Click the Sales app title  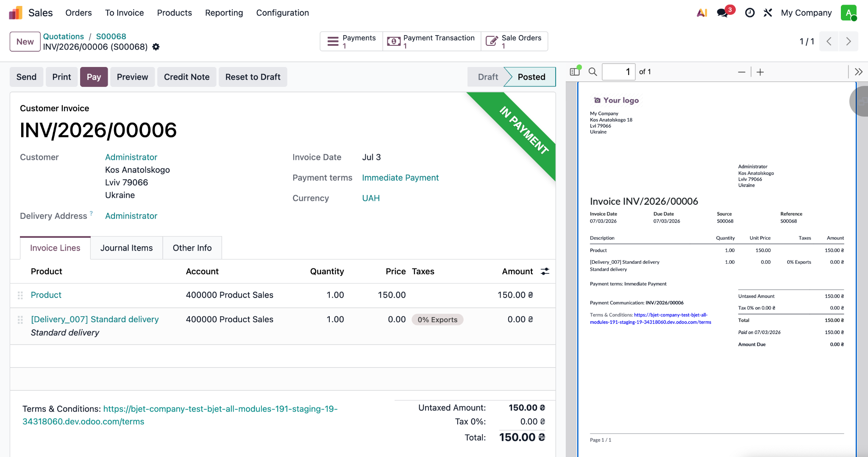click(40, 13)
